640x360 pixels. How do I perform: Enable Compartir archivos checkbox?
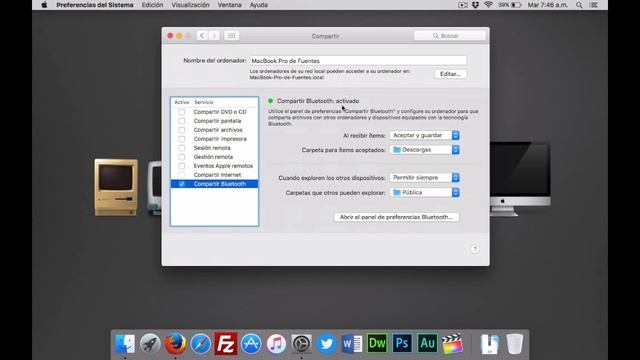coord(182,130)
